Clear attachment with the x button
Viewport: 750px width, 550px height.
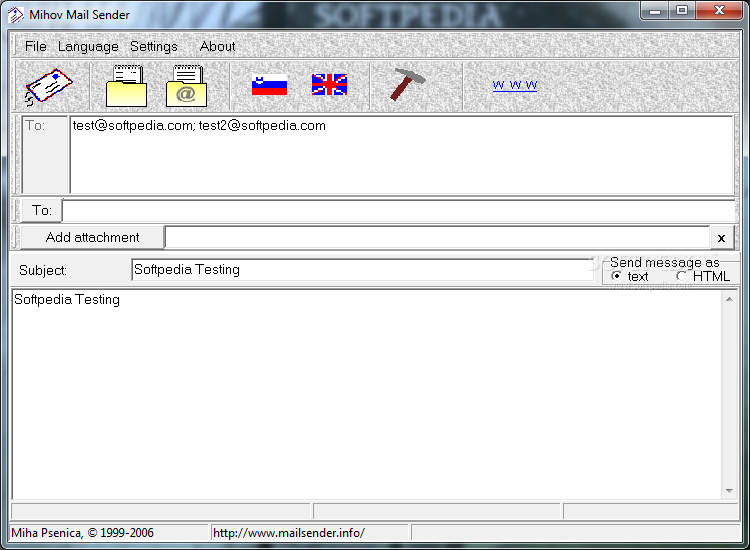[721, 238]
